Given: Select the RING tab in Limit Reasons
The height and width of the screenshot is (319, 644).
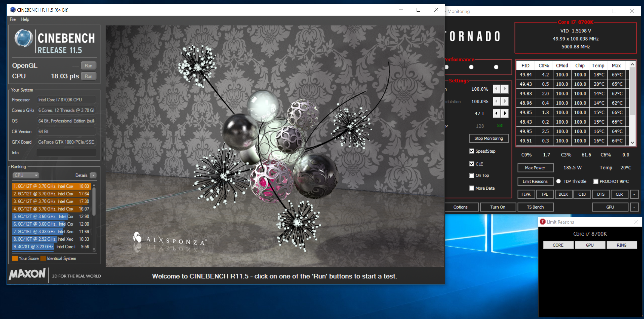Looking at the screenshot, I should click(x=621, y=245).
